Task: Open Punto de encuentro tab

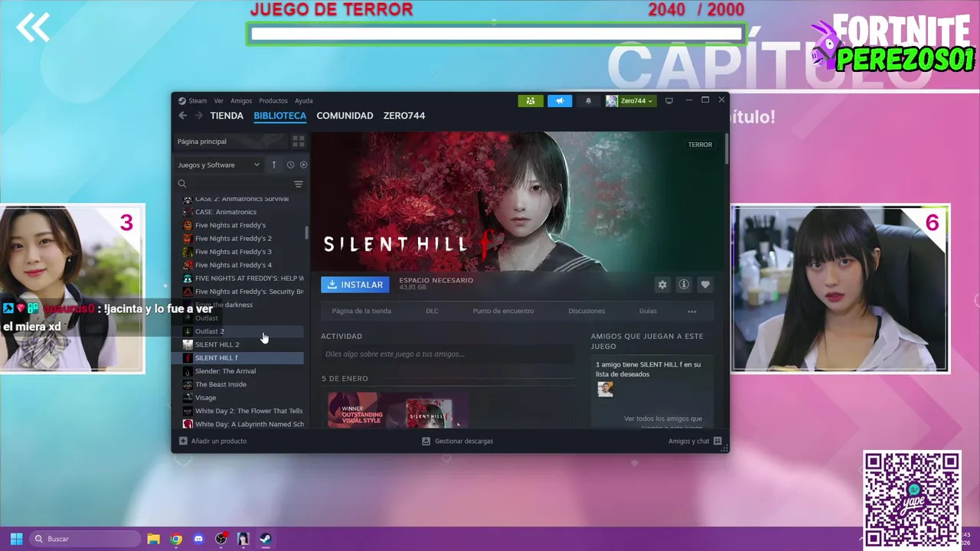Action: [x=503, y=311]
